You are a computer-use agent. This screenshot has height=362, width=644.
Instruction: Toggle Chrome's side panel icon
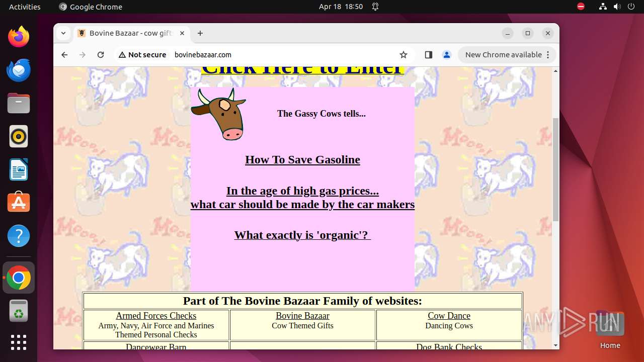click(428, 55)
